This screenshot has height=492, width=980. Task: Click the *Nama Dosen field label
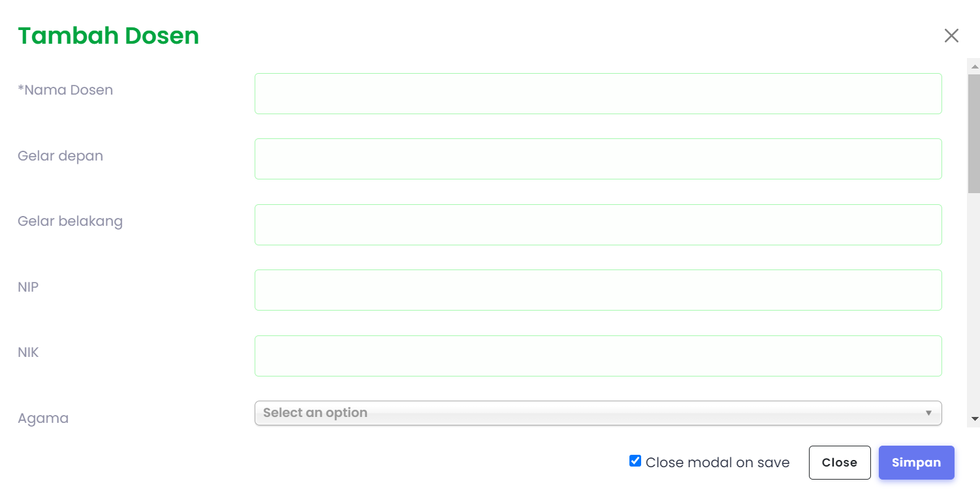pos(65,90)
